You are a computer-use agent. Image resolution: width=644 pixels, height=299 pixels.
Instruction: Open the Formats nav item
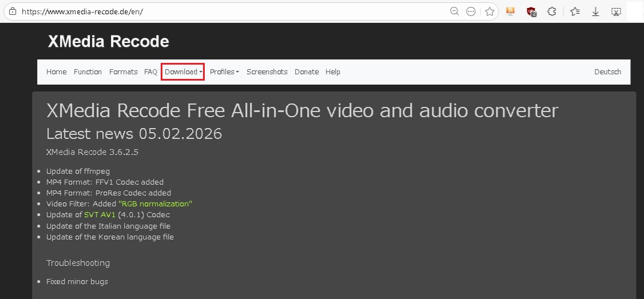point(123,72)
